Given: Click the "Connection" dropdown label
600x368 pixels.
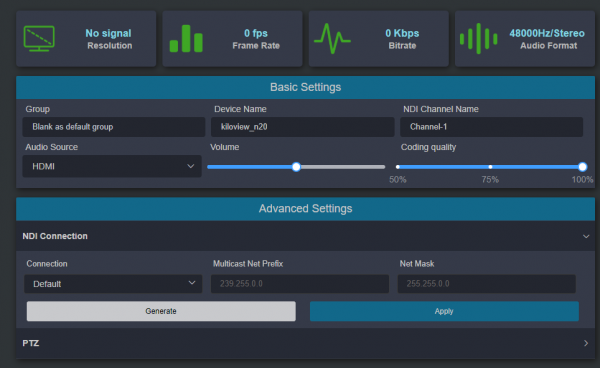Looking at the screenshot, I should 47,264.
